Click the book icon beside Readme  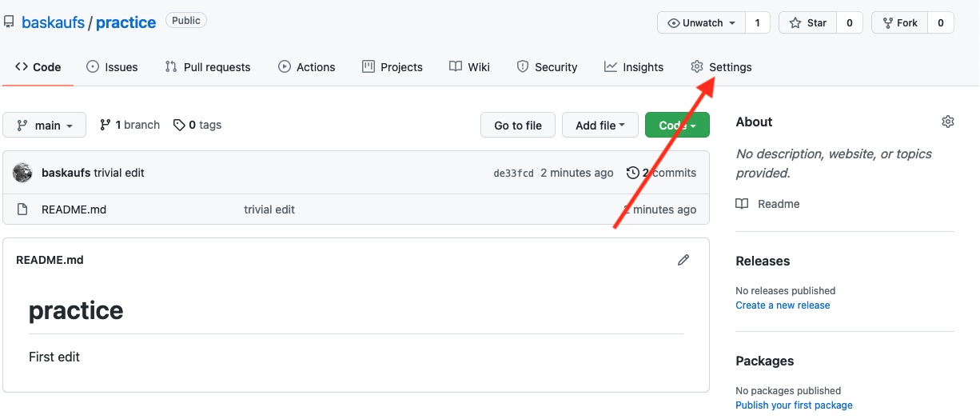pyautogui.click(x=743, y=204)
